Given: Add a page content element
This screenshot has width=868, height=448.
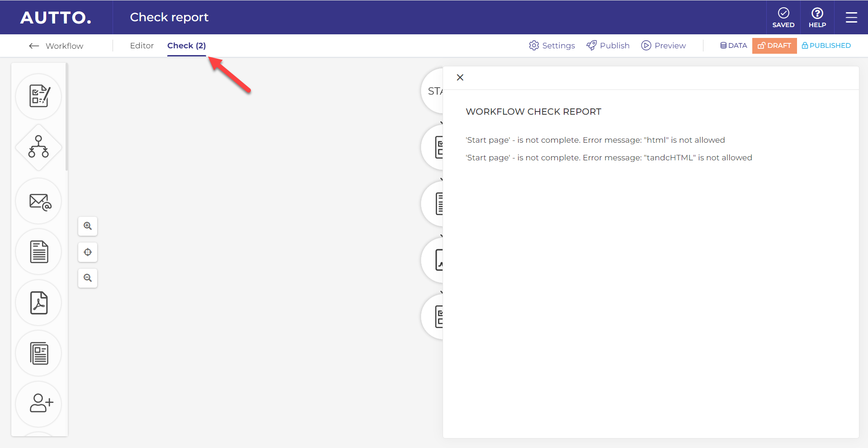Looking at the screenshot, I should [39, 353].
